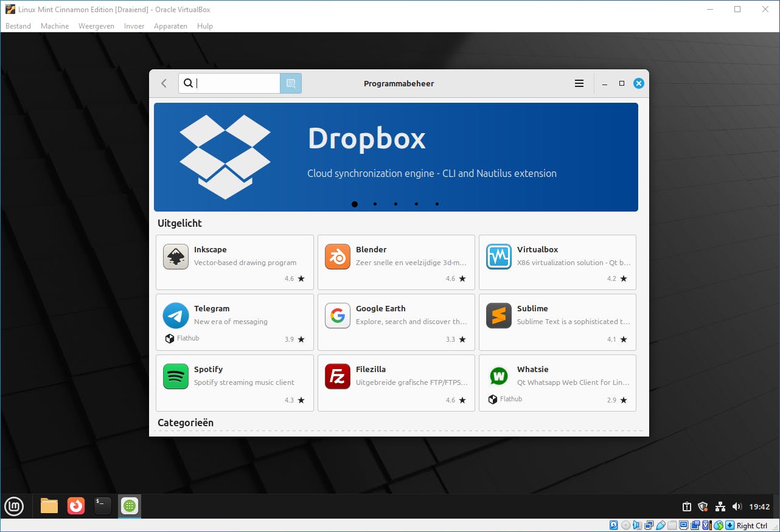Launch the terminal from the panel
780x532 pixels.
pyautogui.click(x=103, y=506)
